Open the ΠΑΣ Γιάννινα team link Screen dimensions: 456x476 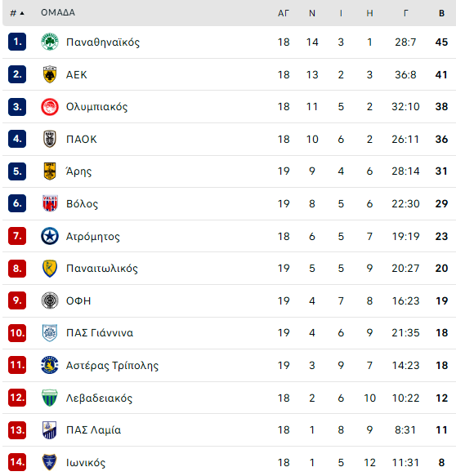click(100, 333)
